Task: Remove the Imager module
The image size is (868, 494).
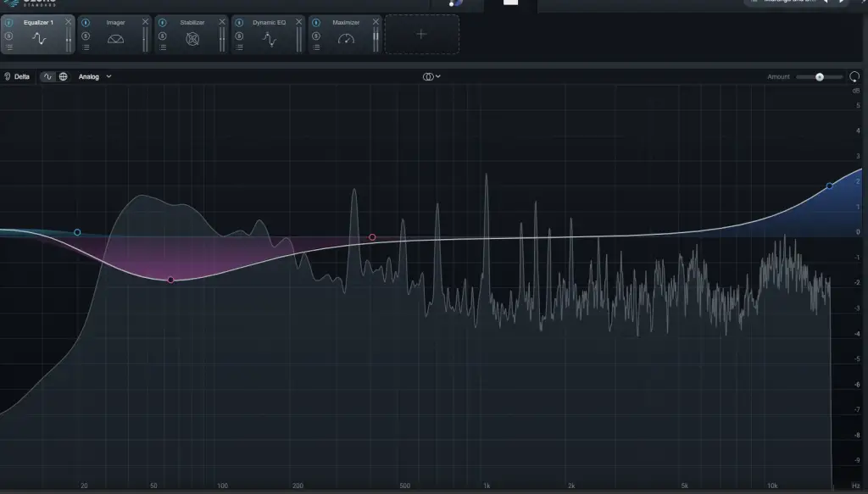Action: (145, 21)
